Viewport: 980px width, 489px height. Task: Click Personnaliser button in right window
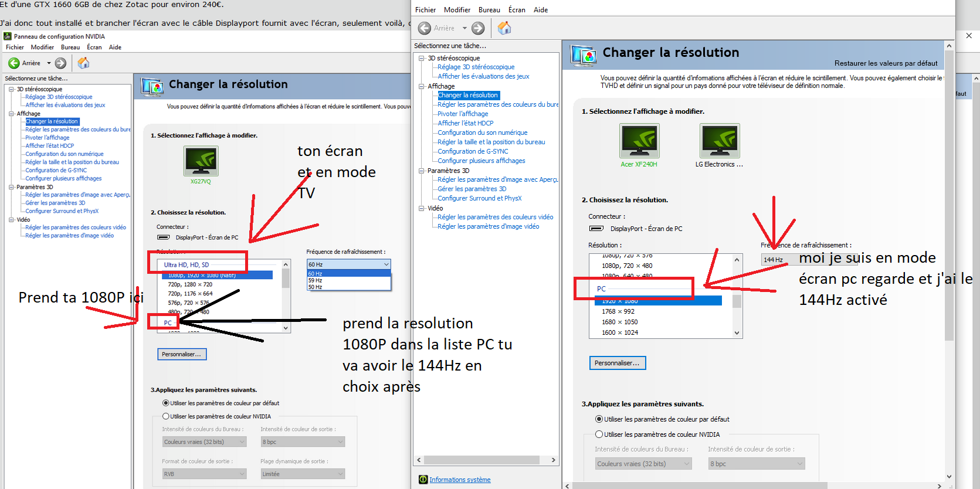point(618,363)
